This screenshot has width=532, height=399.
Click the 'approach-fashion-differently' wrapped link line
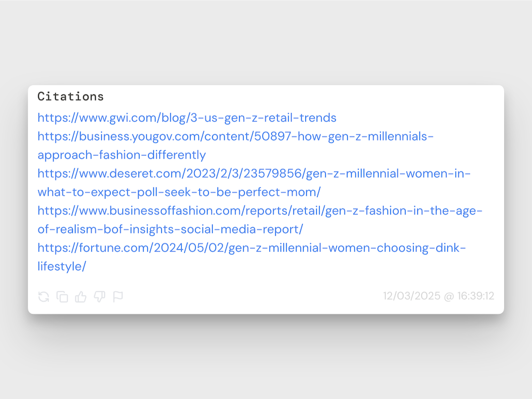(121, 155)
